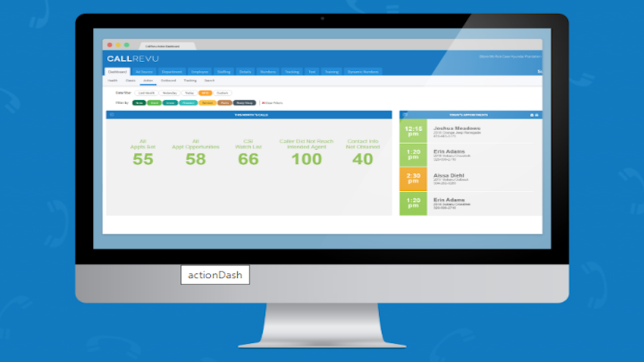Screen dimensions: 644x362
Task: Open the Outbound sub-tab
Action: pos(168,80)
